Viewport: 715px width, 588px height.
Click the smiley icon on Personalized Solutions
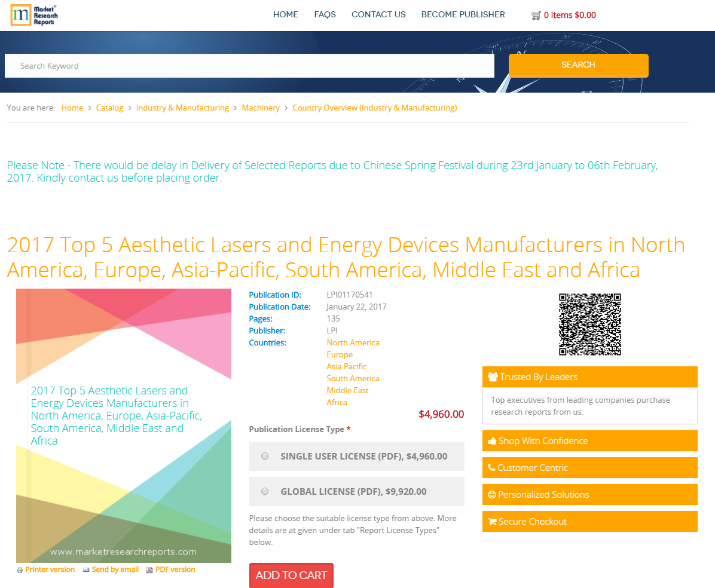point(492,495)
